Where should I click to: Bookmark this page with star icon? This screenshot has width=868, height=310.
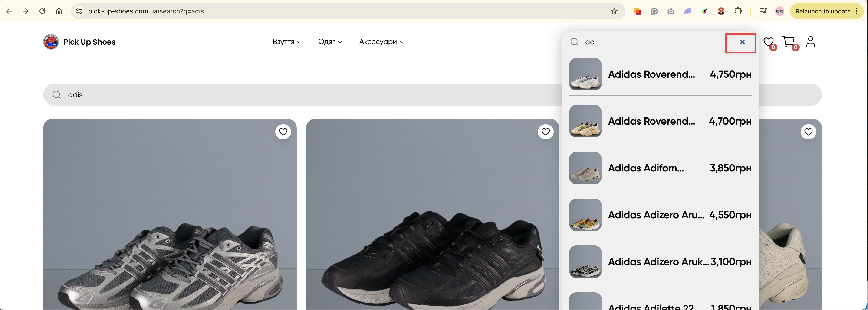click(614, 11)
